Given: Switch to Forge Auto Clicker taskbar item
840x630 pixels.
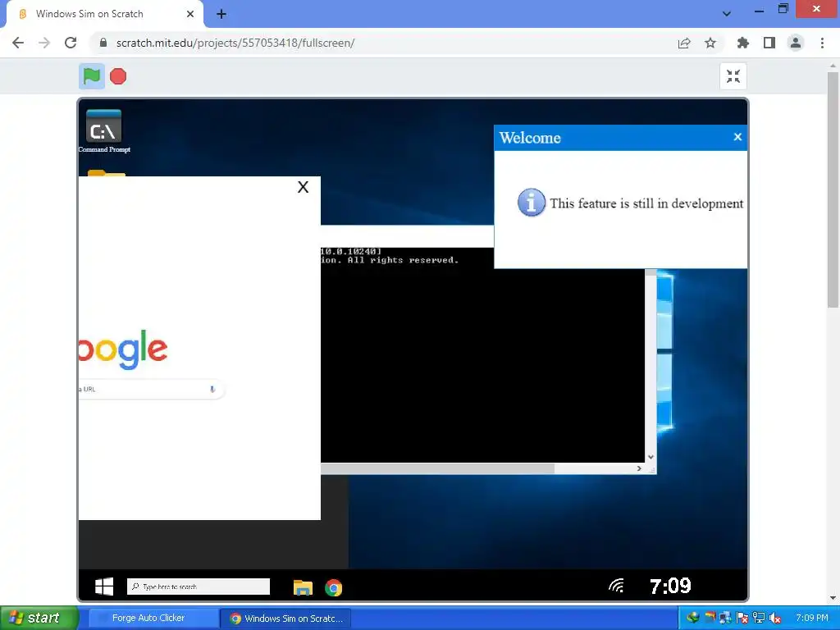Looking at the screenshot, I should click(x=153, y=618).
